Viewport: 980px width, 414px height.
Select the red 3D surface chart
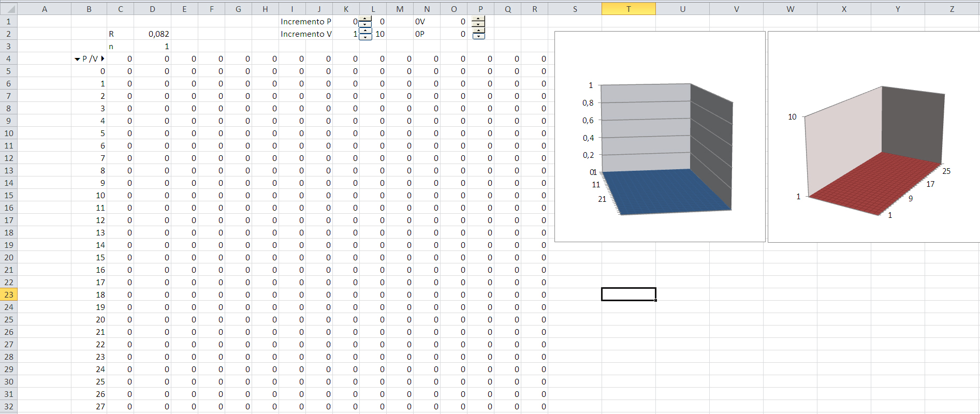[874, 137]
